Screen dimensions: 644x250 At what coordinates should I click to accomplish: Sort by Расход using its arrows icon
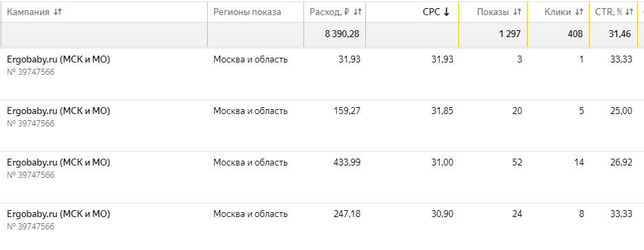pyautogui.click(x=357, y=12)
